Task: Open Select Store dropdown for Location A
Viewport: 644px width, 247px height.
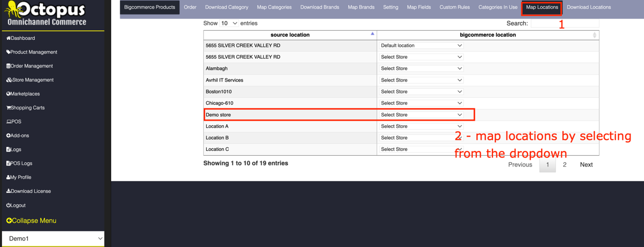Action: pyautogui.click(x=421, y=126)
